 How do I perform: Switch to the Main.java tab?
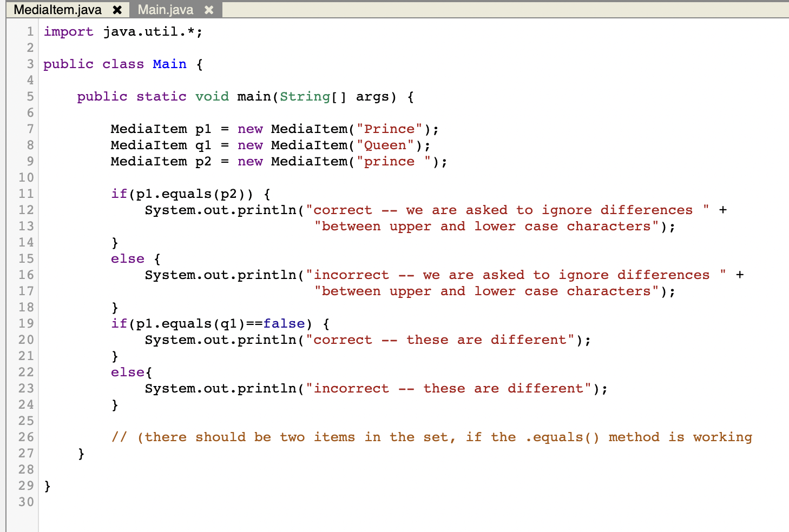pos(165,9)
